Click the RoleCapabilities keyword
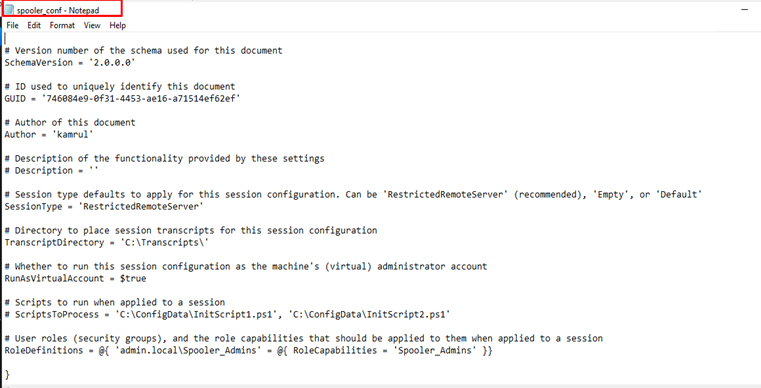The image size is (761, 388). (x=335, y=350)
